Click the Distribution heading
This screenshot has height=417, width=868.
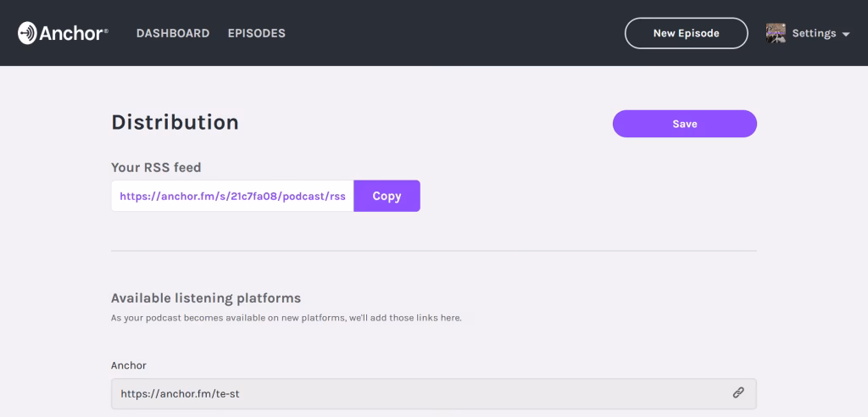(x=175, y=122)
